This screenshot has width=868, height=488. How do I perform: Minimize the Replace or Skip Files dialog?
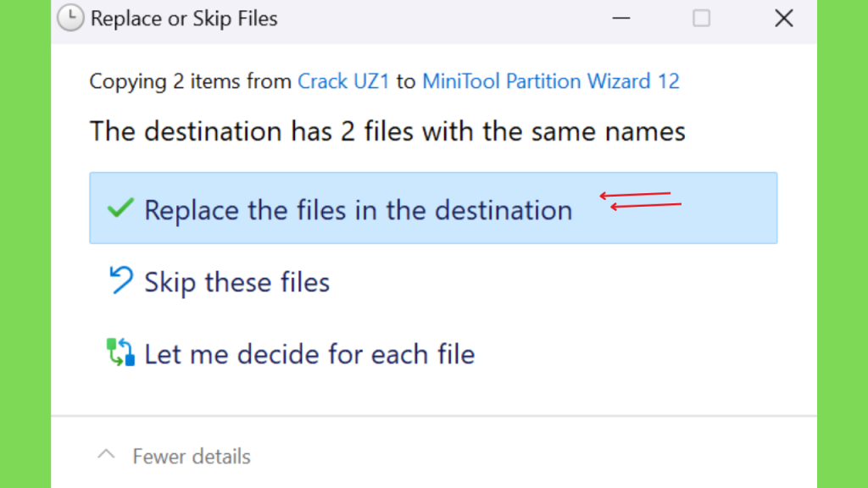click(621, 19)
